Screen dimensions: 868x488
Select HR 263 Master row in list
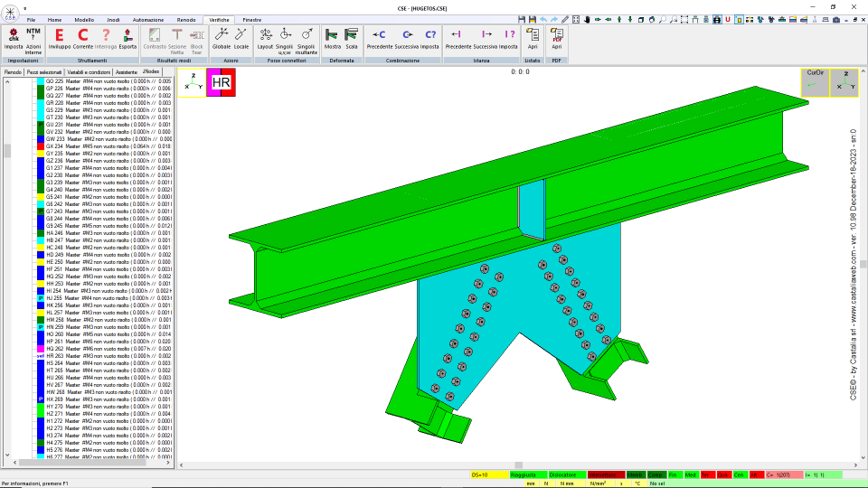[x=108, y=356]
